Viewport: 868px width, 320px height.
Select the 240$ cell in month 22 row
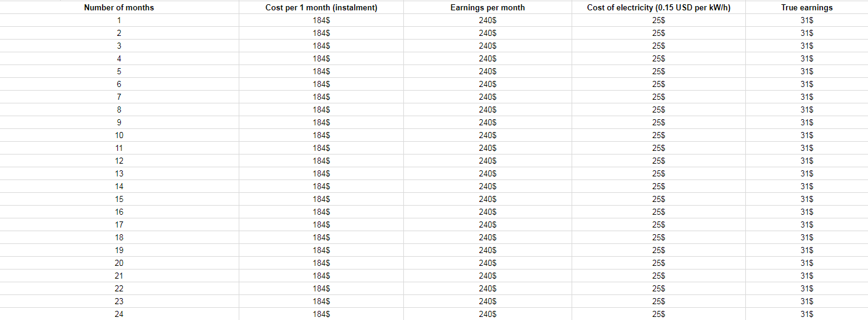(x=487, y=288)
